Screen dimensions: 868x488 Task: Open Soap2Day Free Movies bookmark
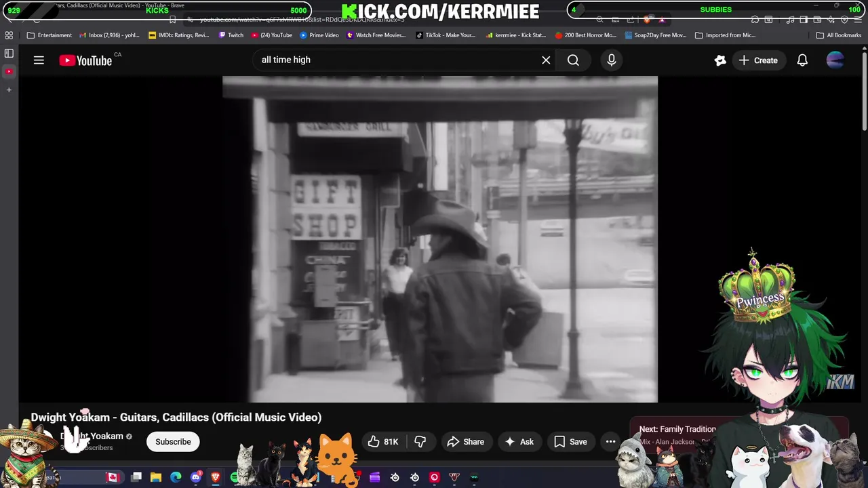656,35
